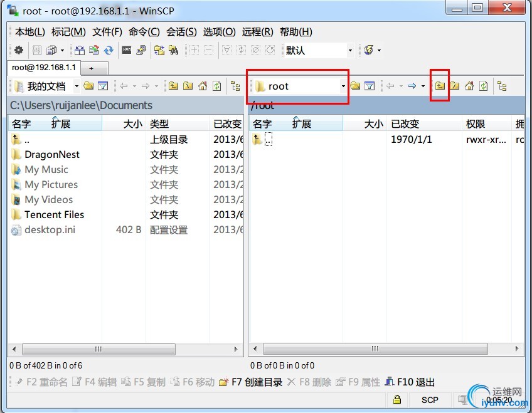Refresh the local panel

pyautogui.click(x=217, y=86)
